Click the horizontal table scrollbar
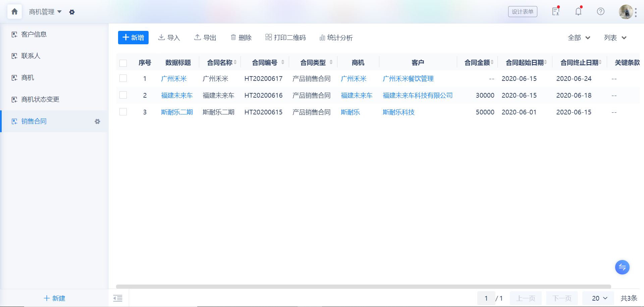The width and height of the screenshot is (644, 307). (x=363, y=287)
